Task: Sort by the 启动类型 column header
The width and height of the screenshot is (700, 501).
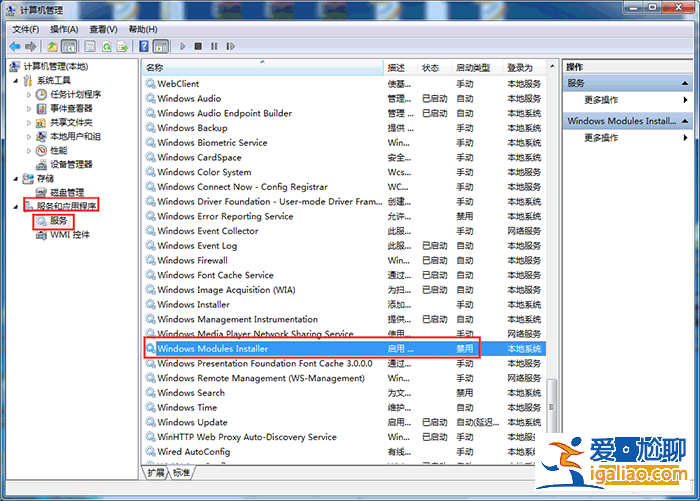Action: pos(477,67)
